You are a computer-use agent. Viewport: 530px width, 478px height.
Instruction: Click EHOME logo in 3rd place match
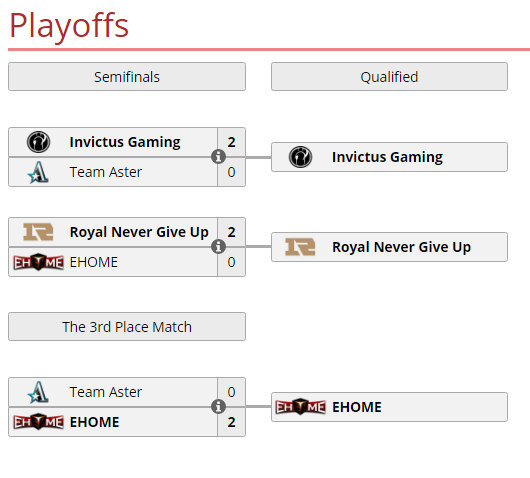[x=38, y=422]
